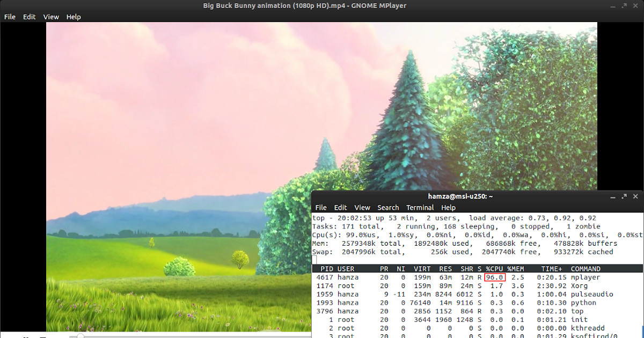The height and width of the screenshot is (338, 644).
Task: Click the Big Buck Bunny video frame
Action: [321, 177]
